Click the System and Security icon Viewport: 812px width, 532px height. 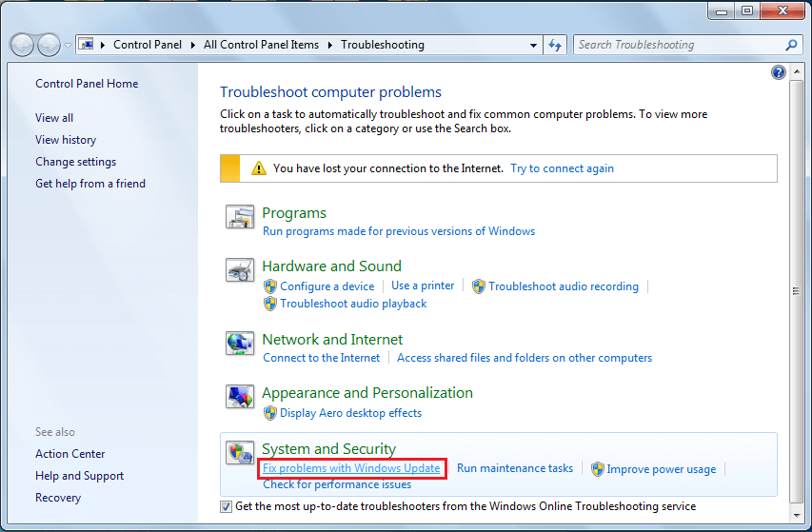tap(240, 454)
